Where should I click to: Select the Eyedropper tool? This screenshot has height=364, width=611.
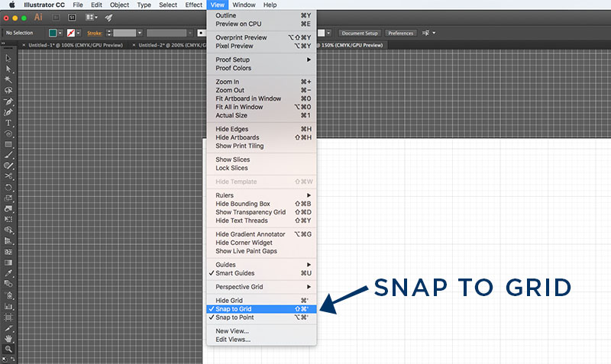click(8, 273)
